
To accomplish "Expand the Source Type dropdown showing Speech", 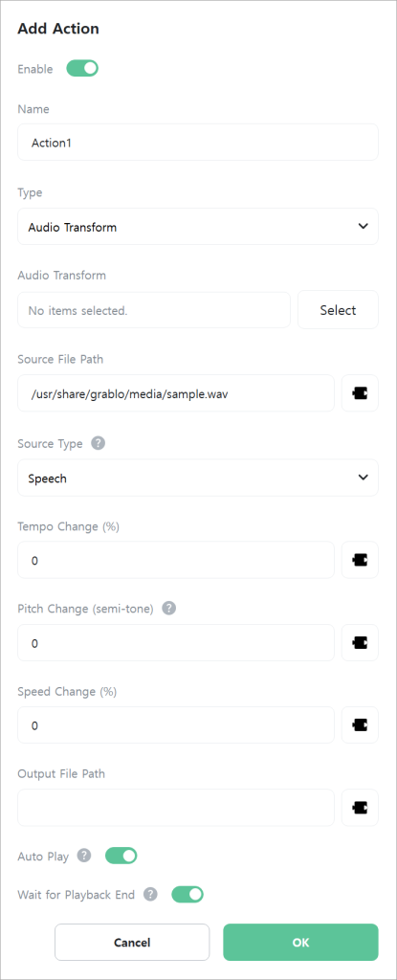I will coord(198,479).
